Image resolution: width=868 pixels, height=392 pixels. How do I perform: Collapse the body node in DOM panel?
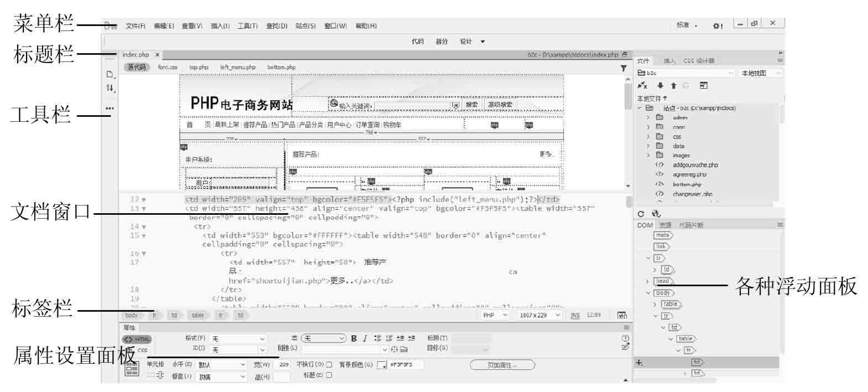(x=648, y=293)
